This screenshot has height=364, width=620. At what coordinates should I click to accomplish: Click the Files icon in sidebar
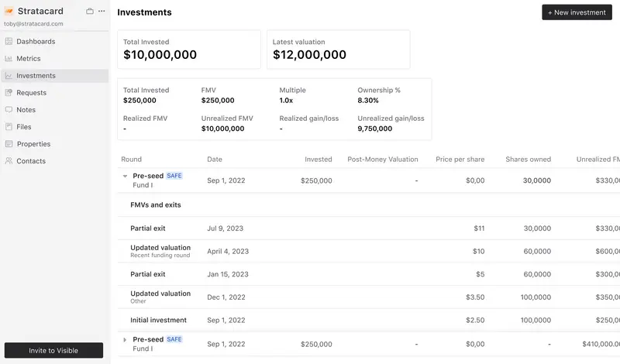[x=9, y=127]
